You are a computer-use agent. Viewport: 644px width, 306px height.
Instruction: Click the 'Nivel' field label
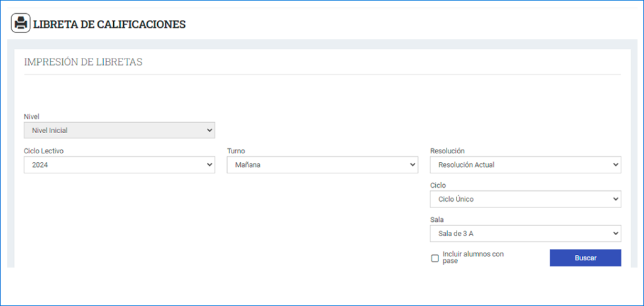(31, 116)
